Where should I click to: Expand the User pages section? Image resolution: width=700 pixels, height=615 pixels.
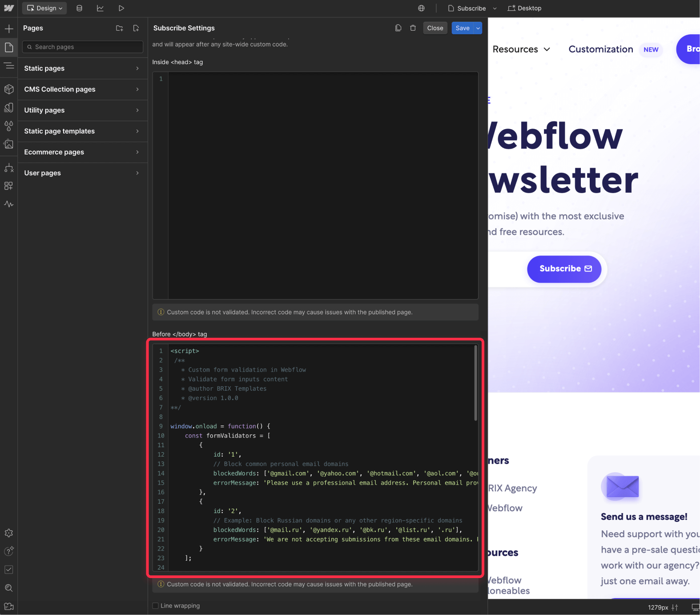[83, 173]
